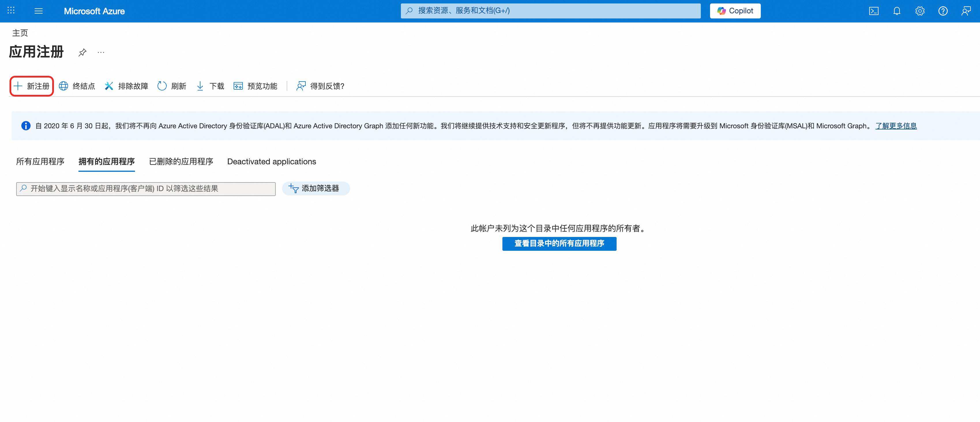Switch to 已删除的应用程序 tab
980x422 pixels.
pyautogui.click(x=181, y=162)
